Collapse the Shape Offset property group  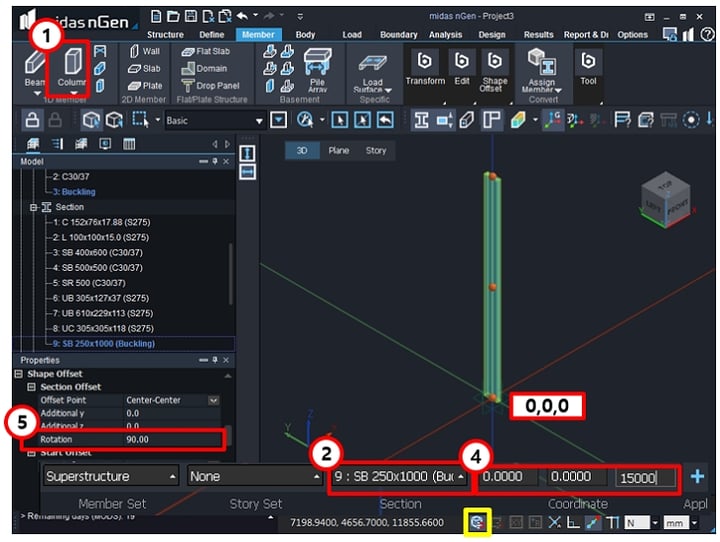click(x=18, y=374)
